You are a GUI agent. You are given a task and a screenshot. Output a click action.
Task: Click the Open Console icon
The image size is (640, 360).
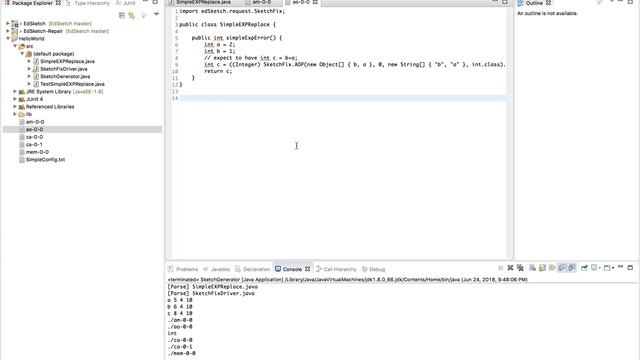607,268
